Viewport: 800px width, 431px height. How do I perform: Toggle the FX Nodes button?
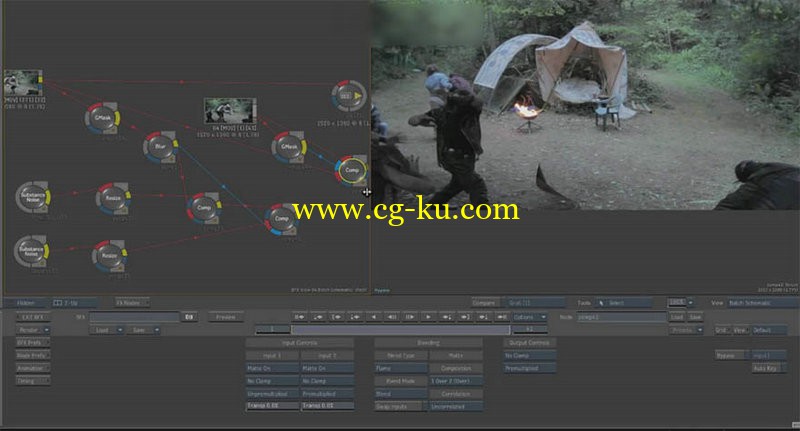tap(132, 302)
